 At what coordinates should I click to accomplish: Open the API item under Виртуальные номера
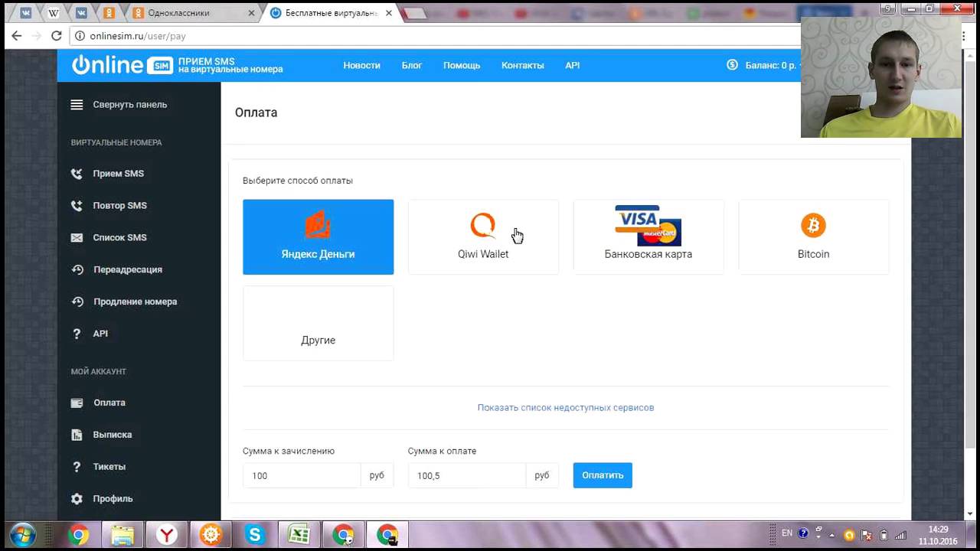click(x=100, y=334)
